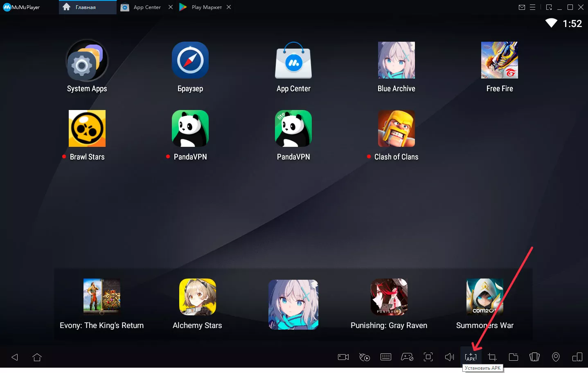
Task: Launch Blue Archive from the home screen
Action: pyautogui.click(x=397, y=60)
